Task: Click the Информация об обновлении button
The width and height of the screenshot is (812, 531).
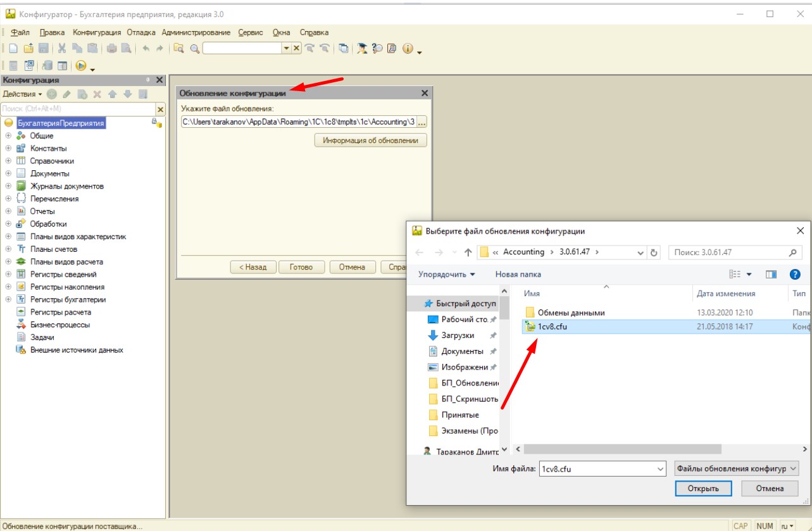Action: [x=370, y=141]
